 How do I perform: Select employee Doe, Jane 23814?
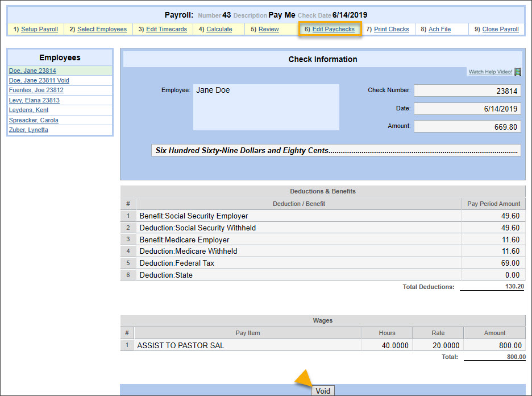tap(32, 70)
